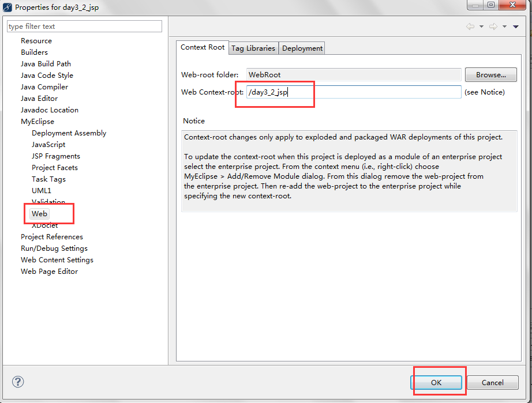
Task: Click the Notice text area
Action: click(349, 171)
